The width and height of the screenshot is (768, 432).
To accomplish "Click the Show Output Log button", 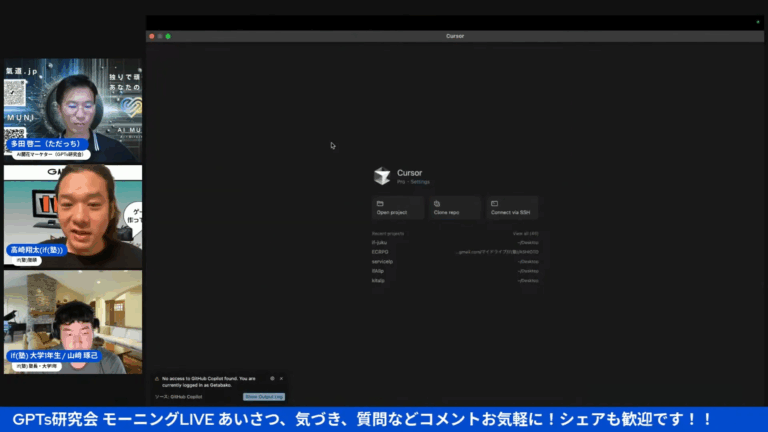I will coord(264,397).
